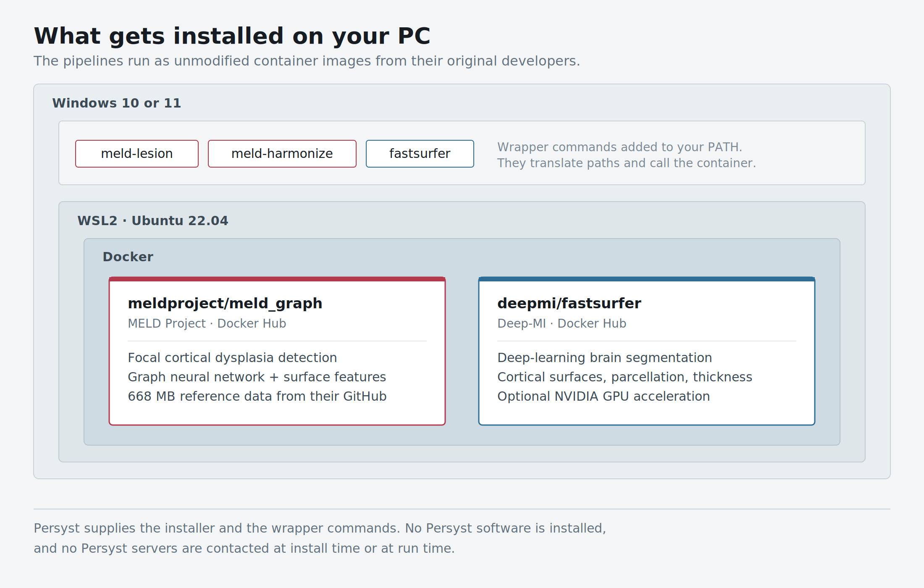This screenshot has height=588, width=924.
Task: Select the deepmi/fastsurfer card title
Action: (569, 303)
